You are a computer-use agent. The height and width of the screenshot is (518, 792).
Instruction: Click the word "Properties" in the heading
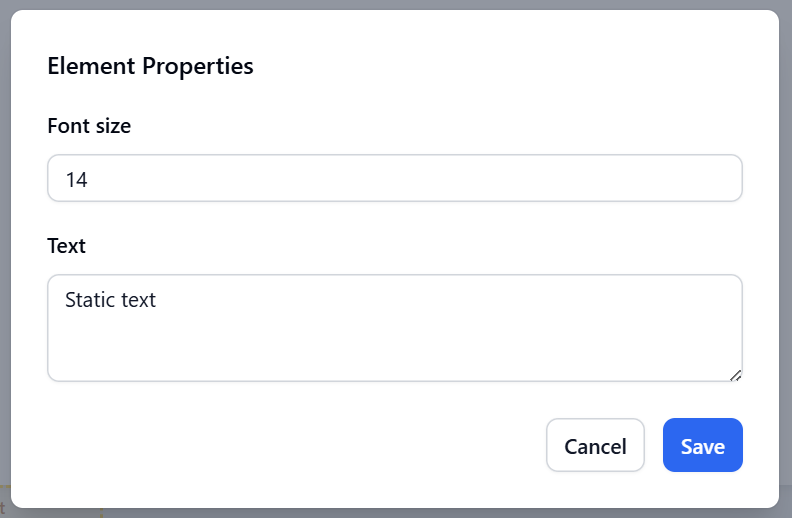click(x=197, y=67)
